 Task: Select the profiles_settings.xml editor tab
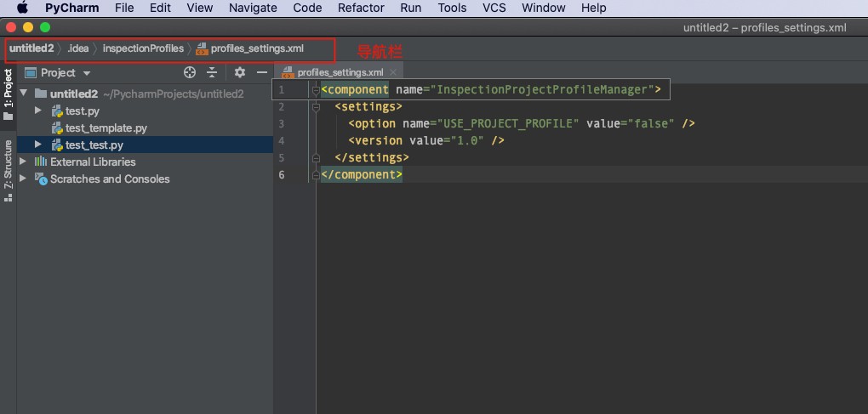[340, 72]
